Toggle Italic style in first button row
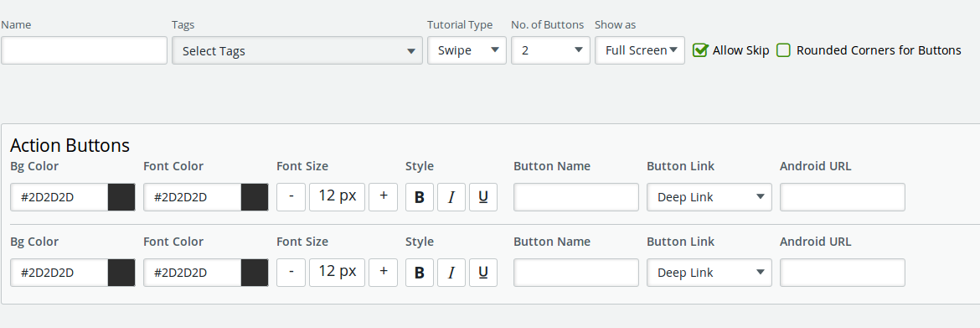The image size is (980, 328). pyautogui.click(x=451, y=197)
